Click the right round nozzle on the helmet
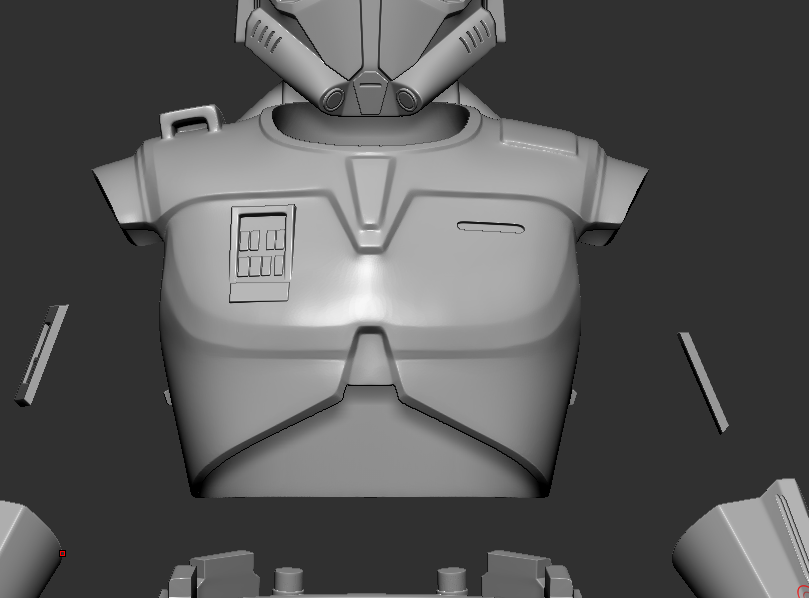The width and height of the screenshot is (809, 598). pyautogui.click(x=406, y=99)
